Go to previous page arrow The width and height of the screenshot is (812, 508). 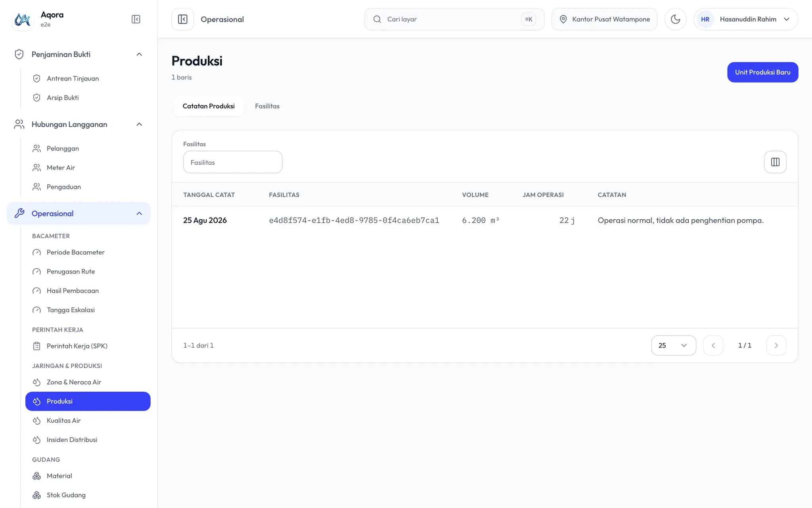(713, 345)
